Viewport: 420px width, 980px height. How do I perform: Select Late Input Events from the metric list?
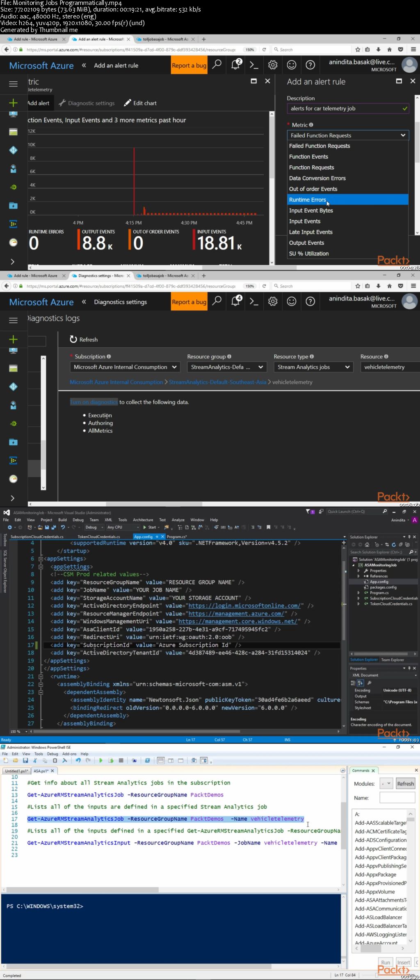pos(348,232)
